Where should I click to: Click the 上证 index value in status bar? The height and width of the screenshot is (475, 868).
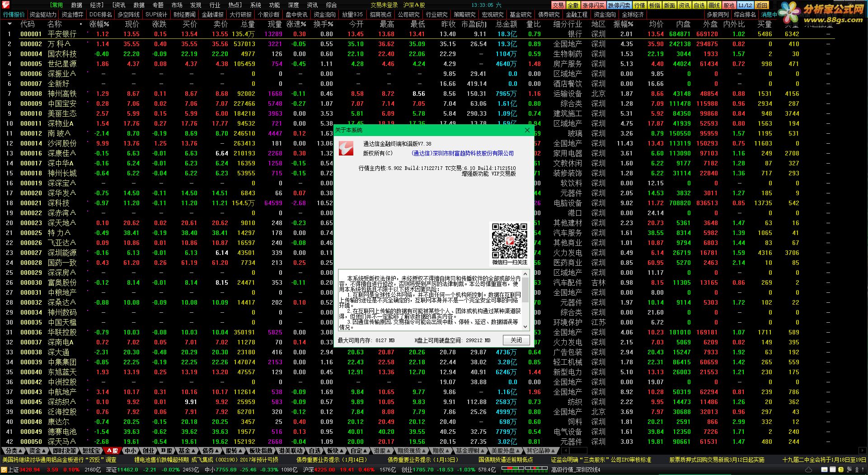point(30,470)
